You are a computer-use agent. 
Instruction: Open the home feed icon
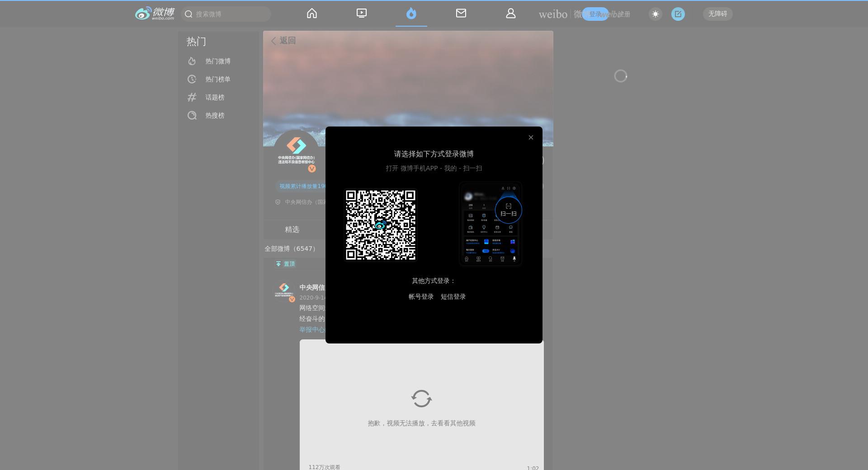click(x=312, y=14)
